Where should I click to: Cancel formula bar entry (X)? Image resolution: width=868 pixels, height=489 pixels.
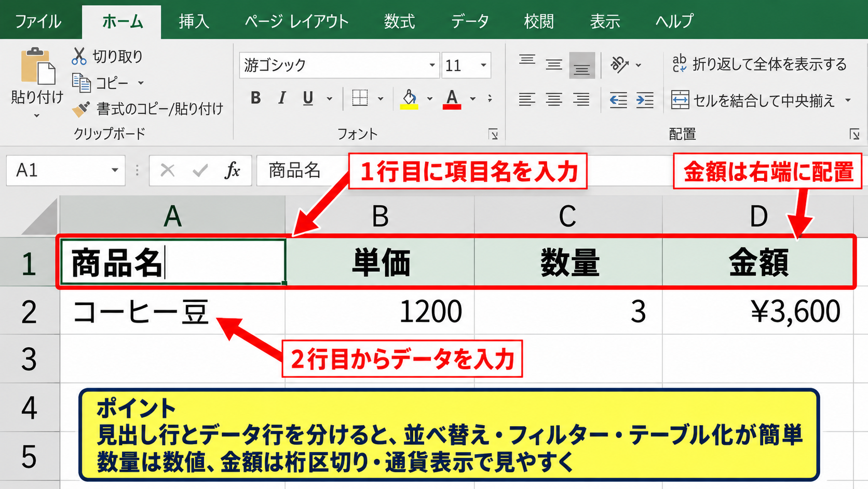pos(167,170)
